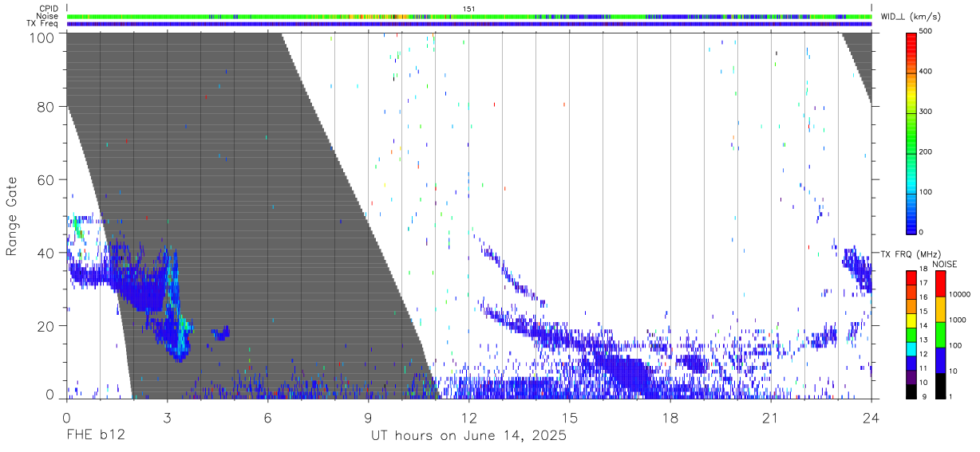Click the 18 MHz label in TX legend
This screenshot has width=980, height=452.
(x=923, y=270)
